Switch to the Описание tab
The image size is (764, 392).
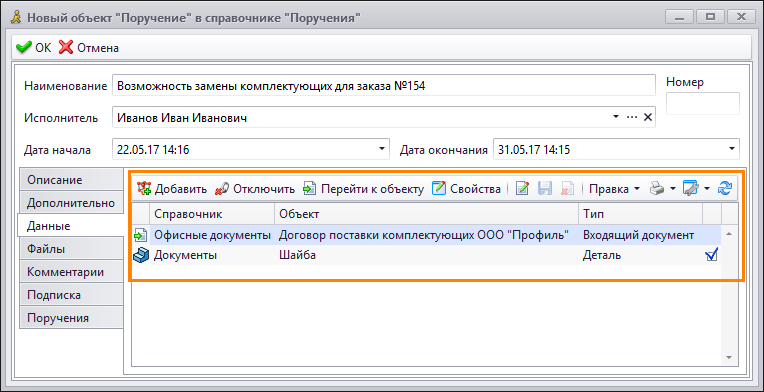click(71, 180)
